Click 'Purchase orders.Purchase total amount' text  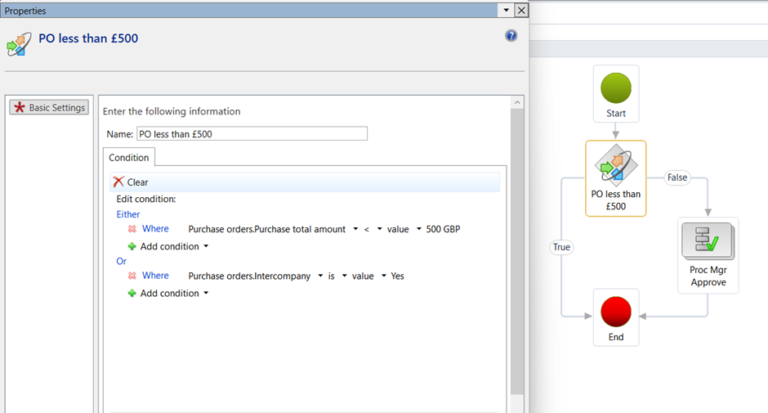click(267, 229)
